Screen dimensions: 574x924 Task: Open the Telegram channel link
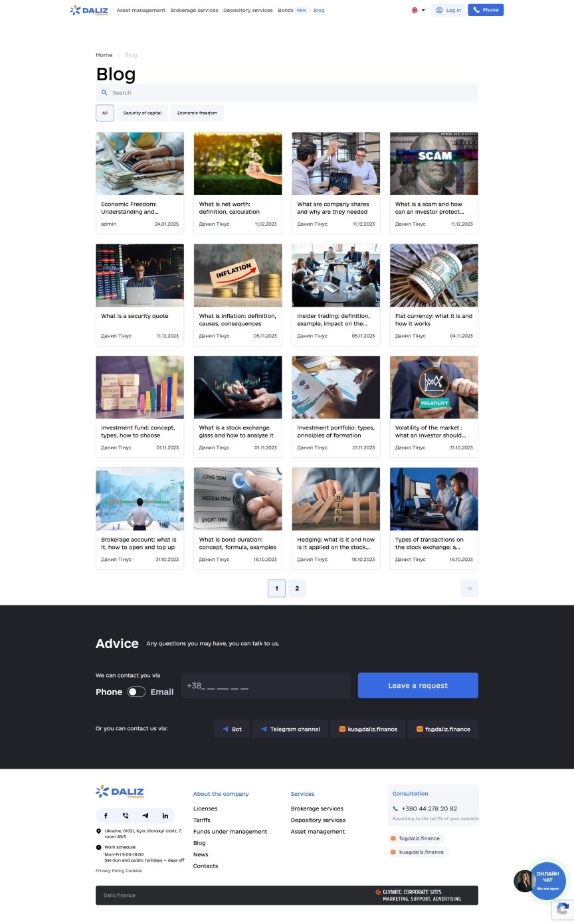[x=290, y=729]
